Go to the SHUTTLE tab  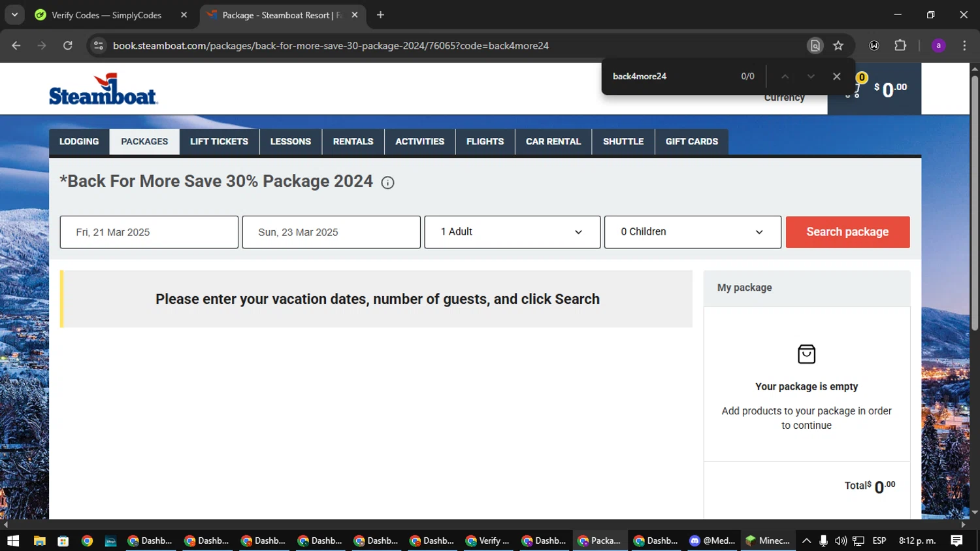click(623, 141)
